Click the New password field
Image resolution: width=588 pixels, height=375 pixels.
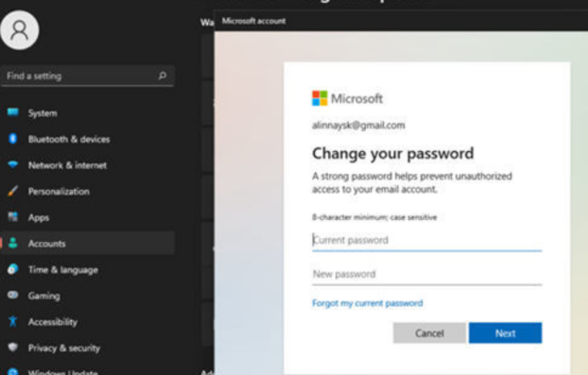[x=427, y=274]
